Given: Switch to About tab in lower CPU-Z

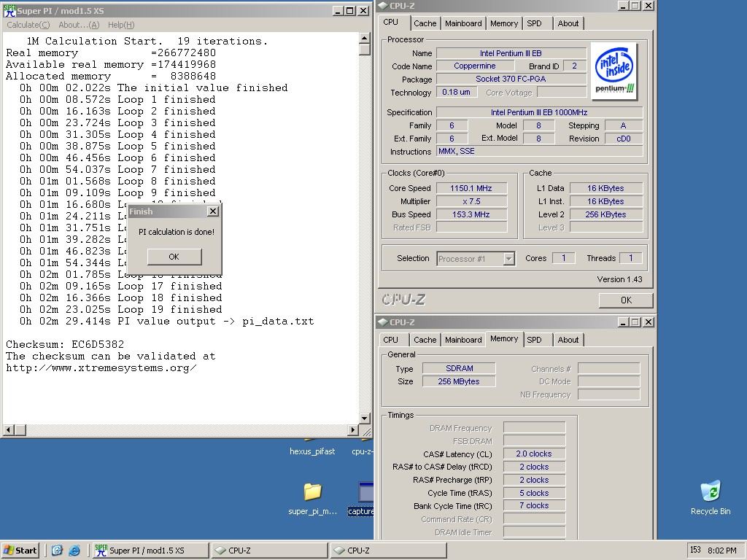Looking at the screenshot, I should click(x=568, y=340).
